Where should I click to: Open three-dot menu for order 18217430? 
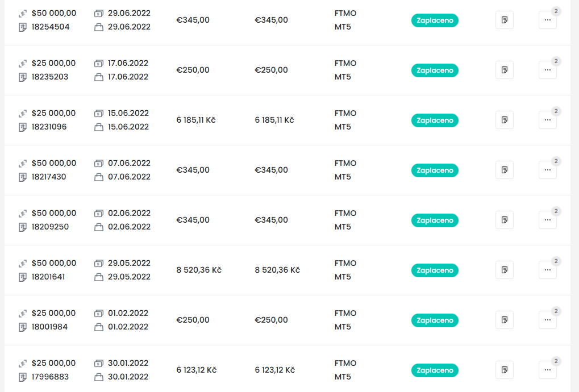click(548, 170)
